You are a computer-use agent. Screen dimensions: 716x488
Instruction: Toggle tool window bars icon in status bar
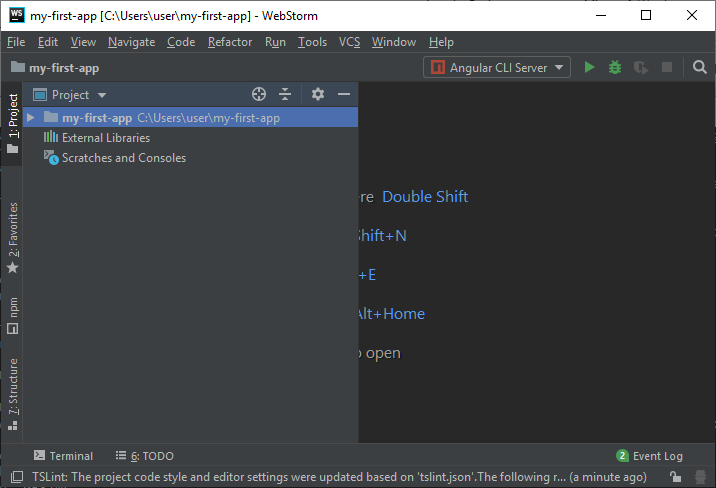point(17,477)
